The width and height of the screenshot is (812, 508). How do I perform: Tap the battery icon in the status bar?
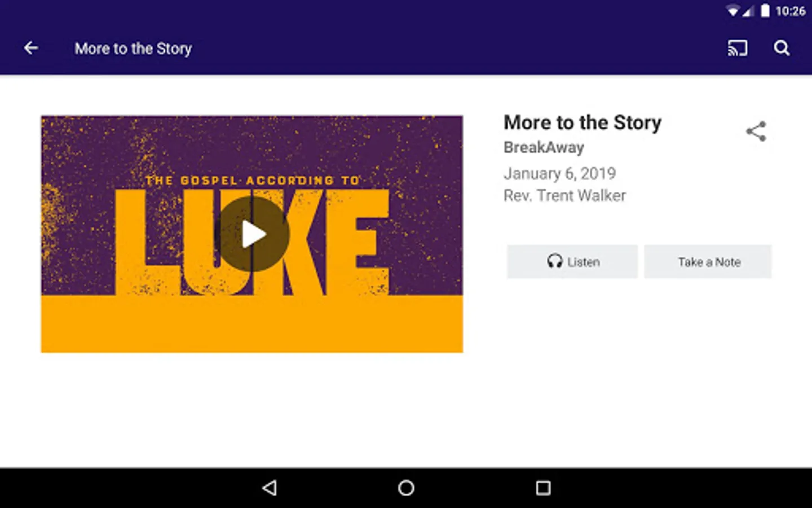click(x=765, y=11)
